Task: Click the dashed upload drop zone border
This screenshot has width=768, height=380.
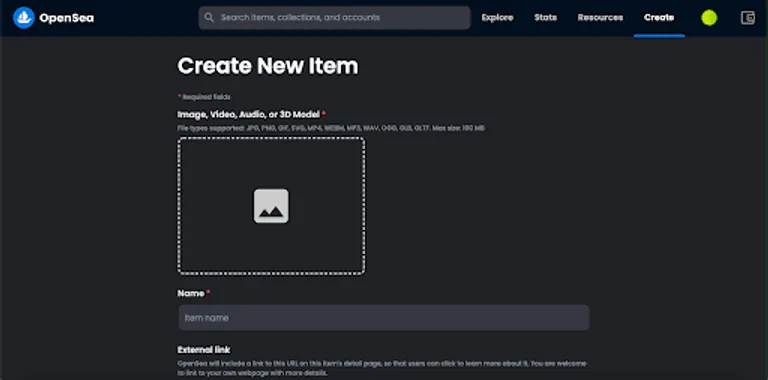Action: 271,206
